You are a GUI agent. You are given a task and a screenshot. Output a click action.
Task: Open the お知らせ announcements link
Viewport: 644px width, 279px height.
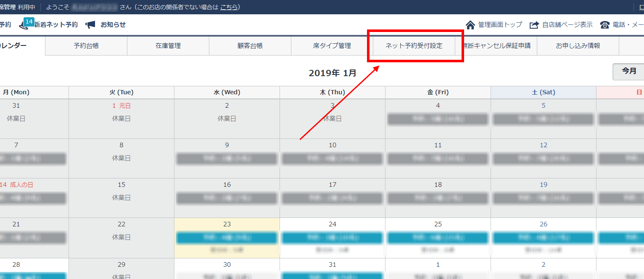(113, 25)
